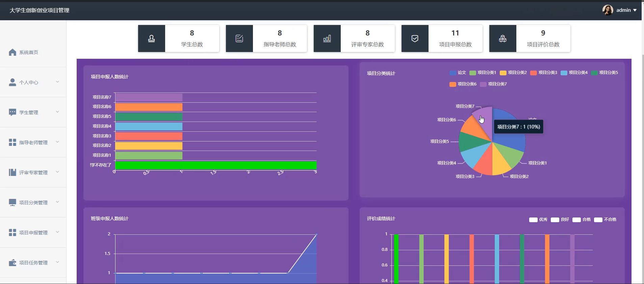Click the person icon for 个人中心
This screenshot has height=284, width=644.
[x=12, y=82]
